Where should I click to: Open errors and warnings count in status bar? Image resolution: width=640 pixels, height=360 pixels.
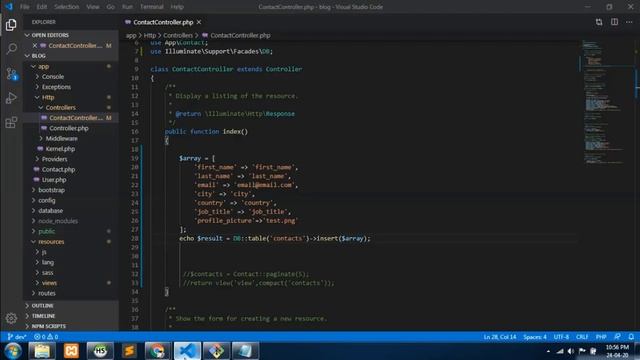click(46, 337)
